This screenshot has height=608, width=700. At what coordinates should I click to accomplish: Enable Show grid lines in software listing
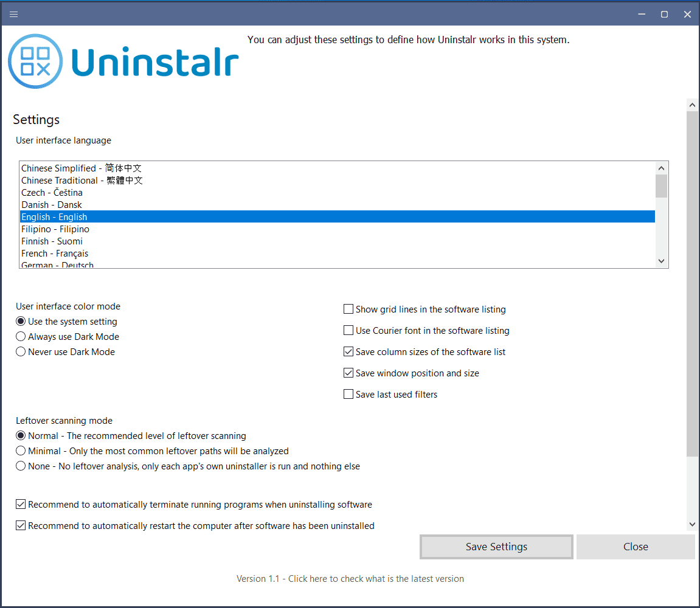tap(425, 309)
